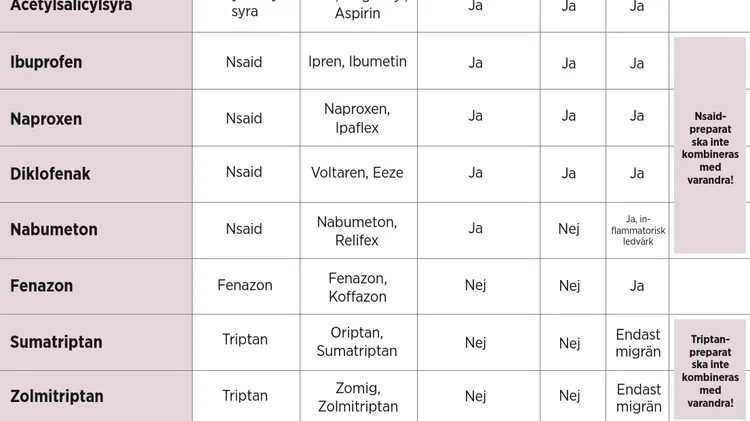Viewport: 750px width, 421px height.
Task: Select the 'Fenazon, Koffazon' brand cell
Action: tap(359, 286)
